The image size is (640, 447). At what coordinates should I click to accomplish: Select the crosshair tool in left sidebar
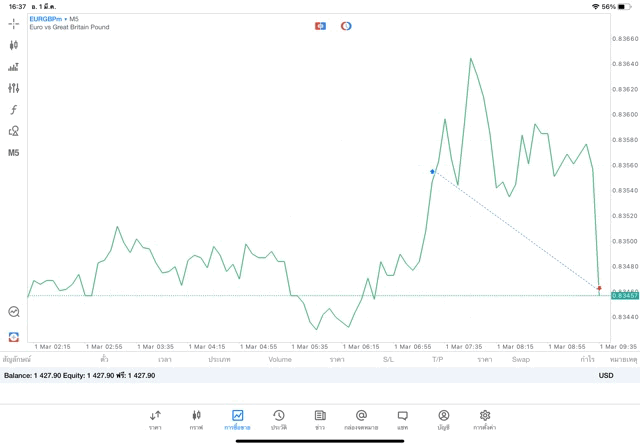[x=13, y=23]
